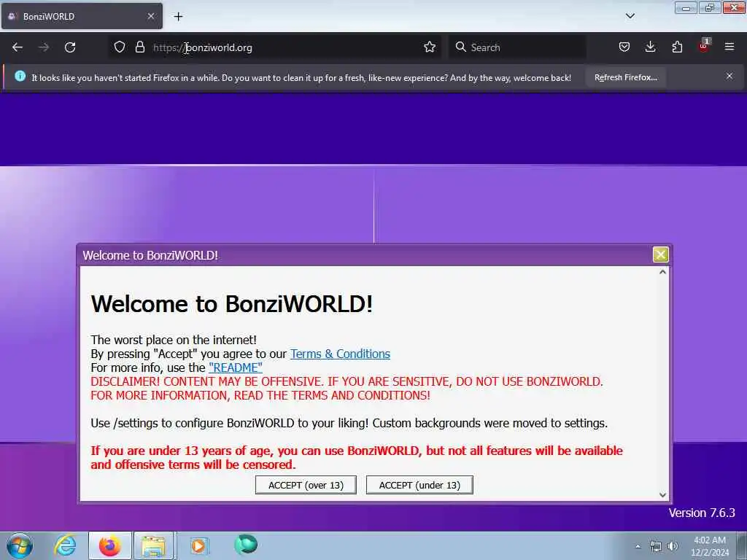Launch Internet Explorer from taskbar
The image size is (747, 560).
click(x=65, y=545)
